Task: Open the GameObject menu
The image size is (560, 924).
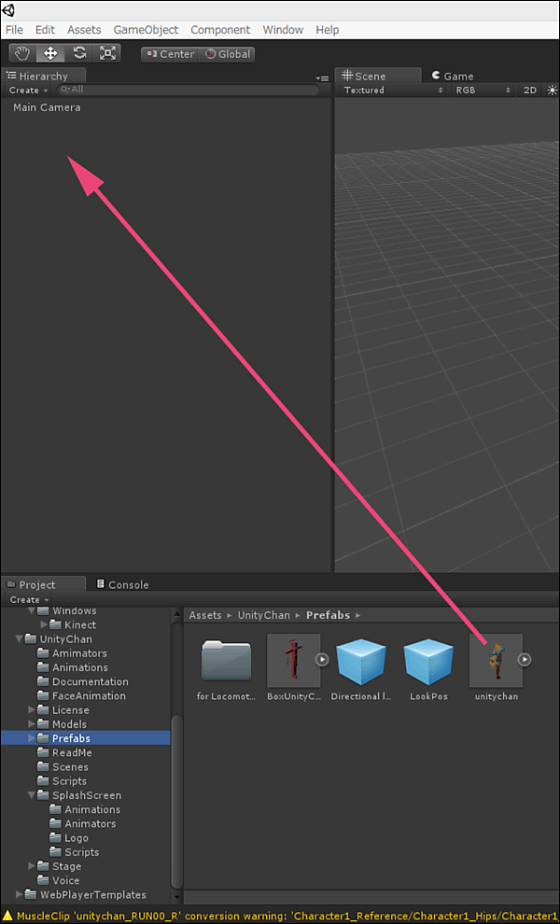Action: pos(146,30)
